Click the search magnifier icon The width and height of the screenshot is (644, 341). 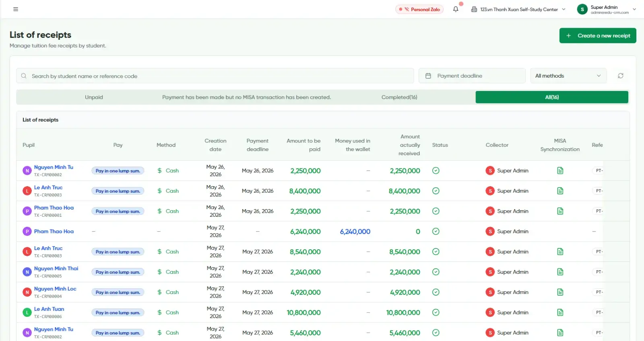pos(24,76)
